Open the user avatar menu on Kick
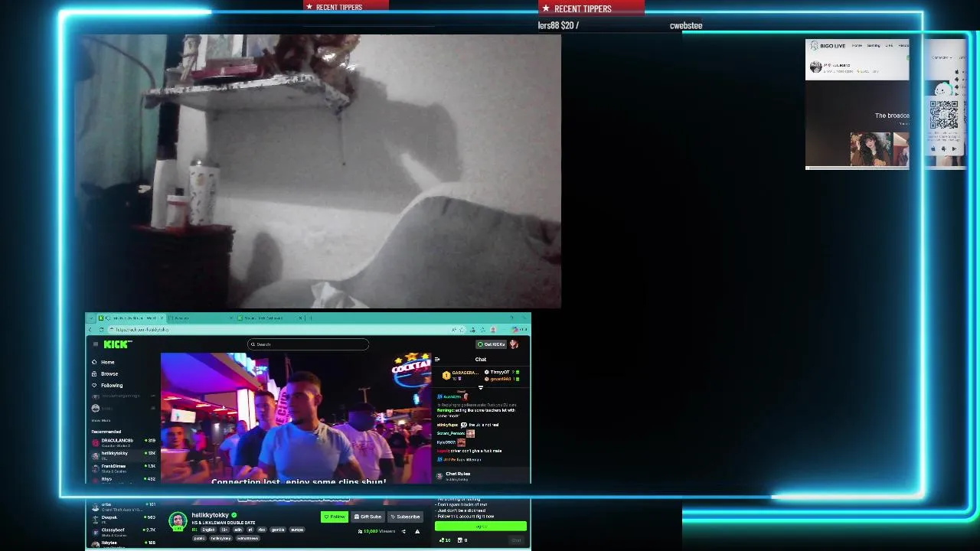Image resolution: width=980 pixels, height=551 pixels. click(514, 344)
